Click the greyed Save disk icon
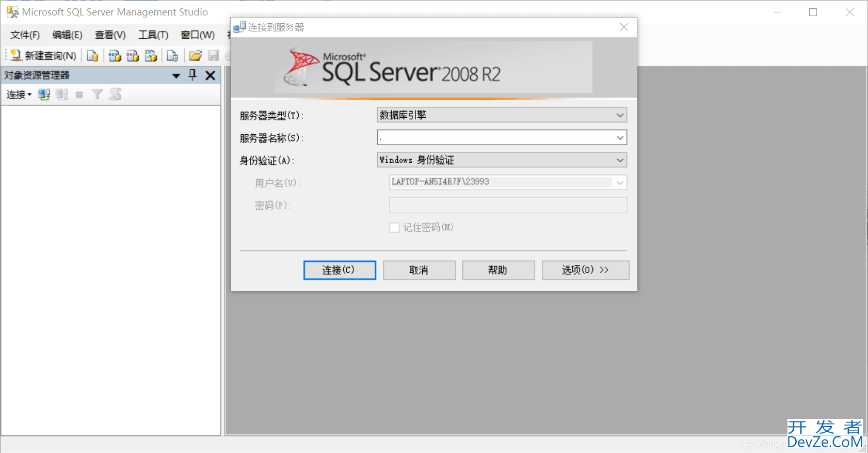This screenshot has width=868, height=453. pos(213,55)
